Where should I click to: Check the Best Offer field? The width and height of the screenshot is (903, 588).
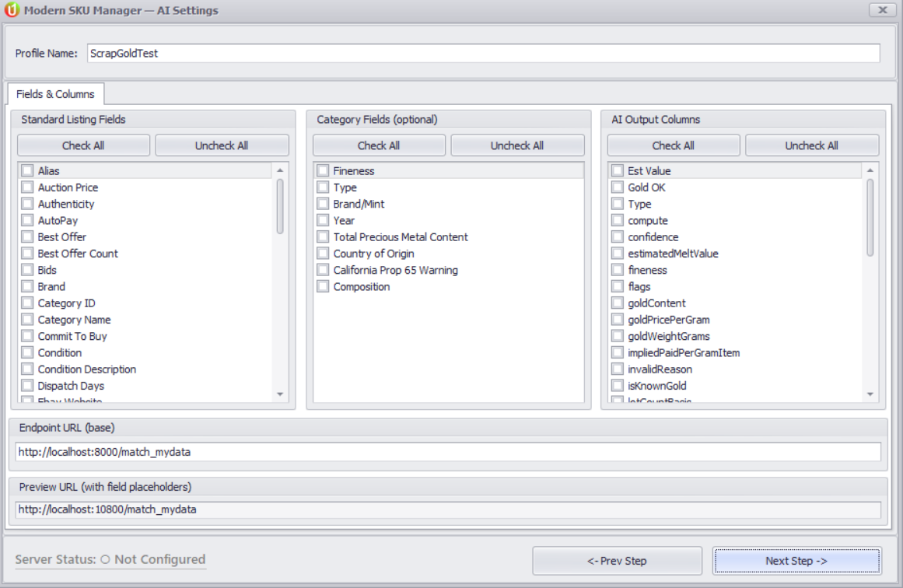click(28, 236)
